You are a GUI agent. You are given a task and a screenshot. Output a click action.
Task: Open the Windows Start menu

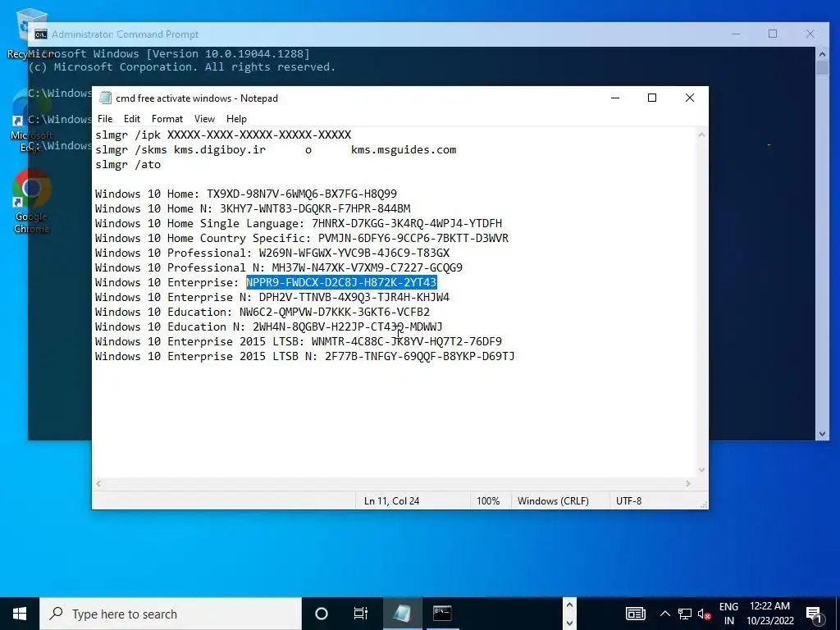(x=20, y=614)
